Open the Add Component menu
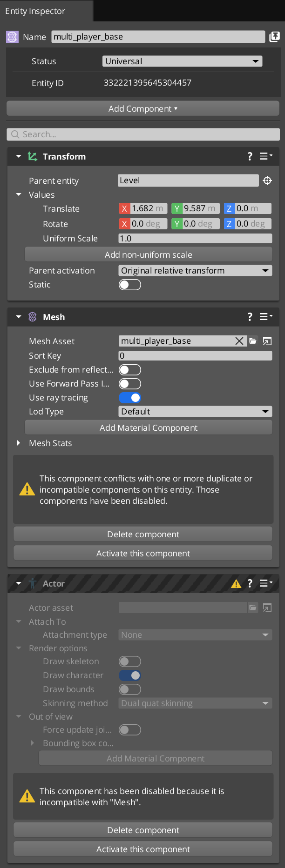The width and height of the screenshot is (285, 868). 142,108
